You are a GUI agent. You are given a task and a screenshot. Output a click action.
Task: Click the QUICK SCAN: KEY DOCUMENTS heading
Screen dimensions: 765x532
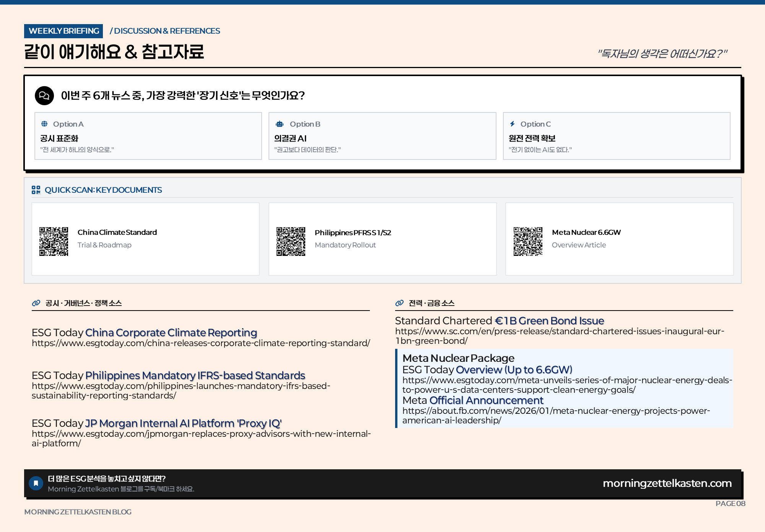[103, 190]
